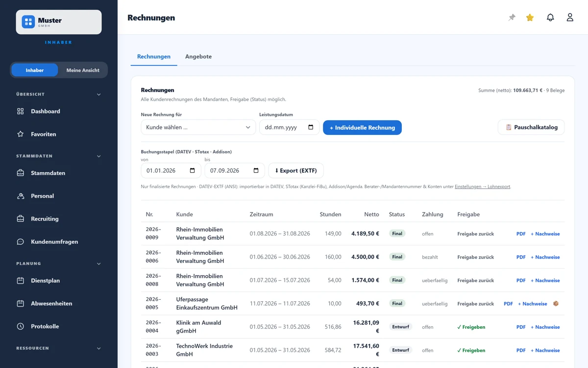Screen dimensions: 588x368
Task: Switch to the Angebote tab
Action: (198, 56)
